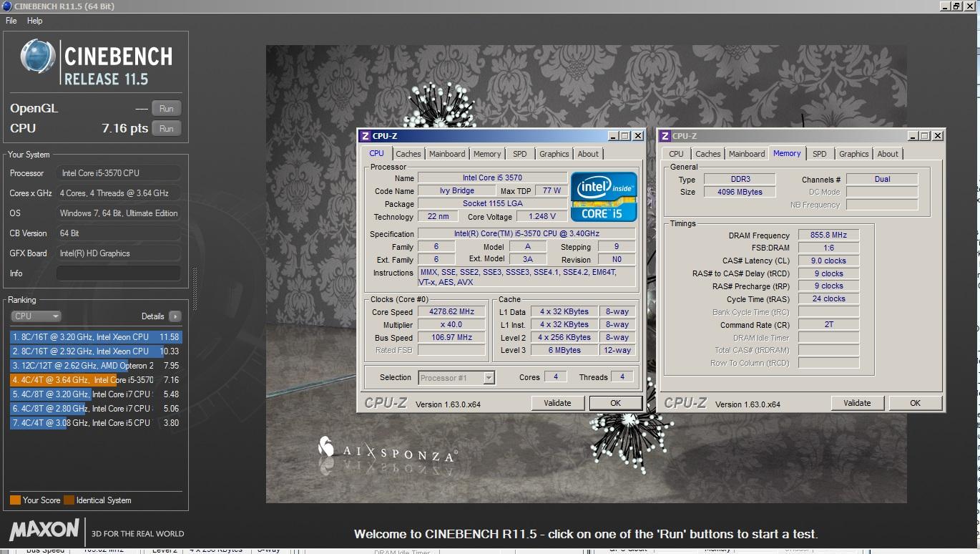980x554 pixels.
Task: Click the Cinebench panel resize grip handle
Action: point(195,288)
